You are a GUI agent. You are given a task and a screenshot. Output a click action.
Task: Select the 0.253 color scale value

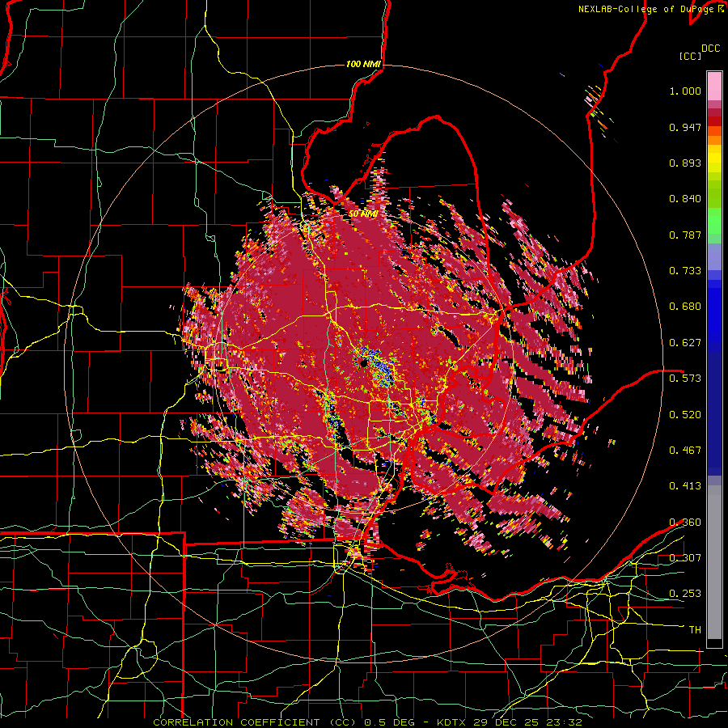(685, 594)
